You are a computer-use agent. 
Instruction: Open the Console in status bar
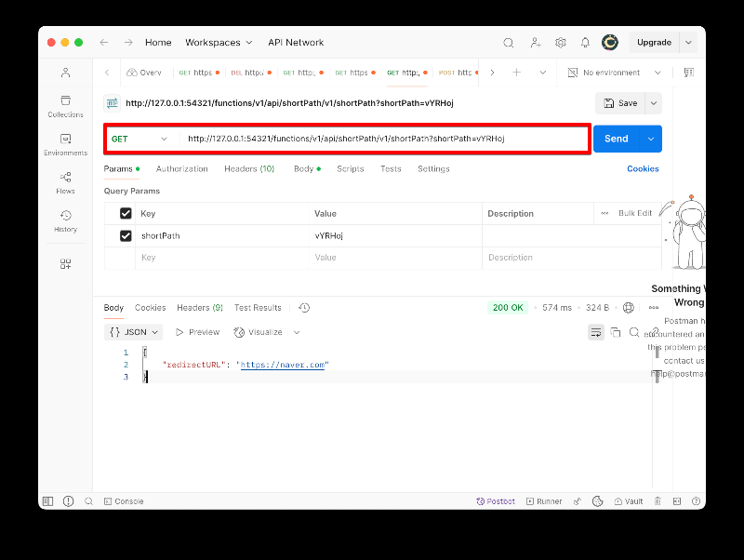click(124, 501)
